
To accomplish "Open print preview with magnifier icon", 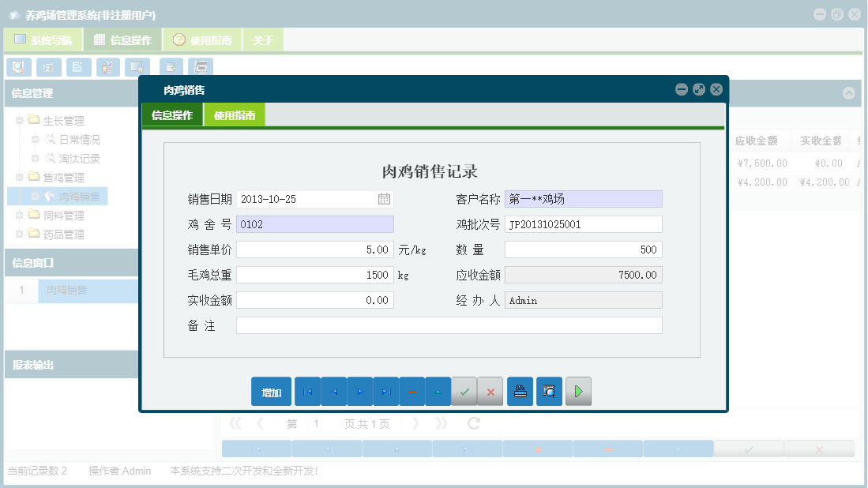I will (x=549, y=392).
